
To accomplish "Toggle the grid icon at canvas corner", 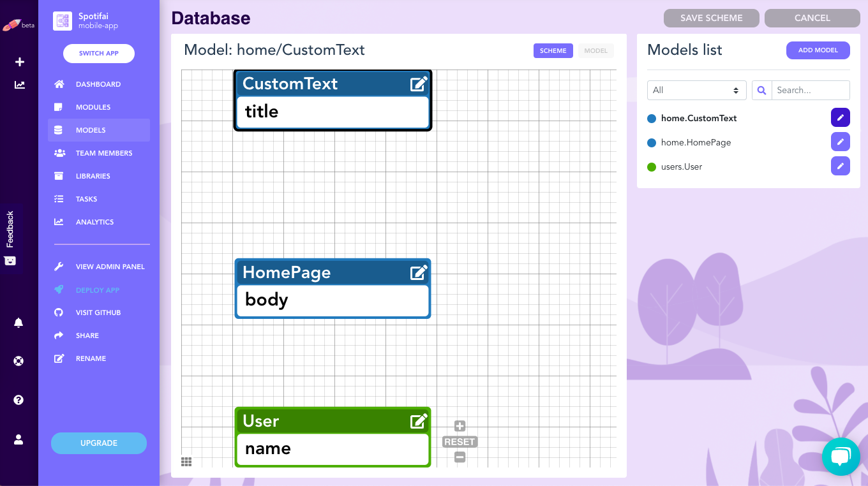I will click(186, 462).
